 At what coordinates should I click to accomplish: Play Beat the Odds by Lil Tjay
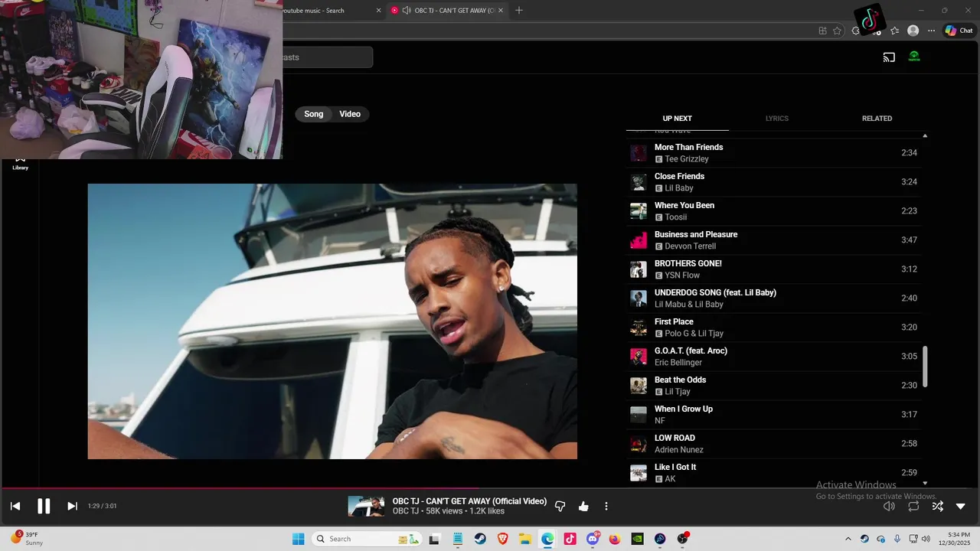(x=773, y=386)
